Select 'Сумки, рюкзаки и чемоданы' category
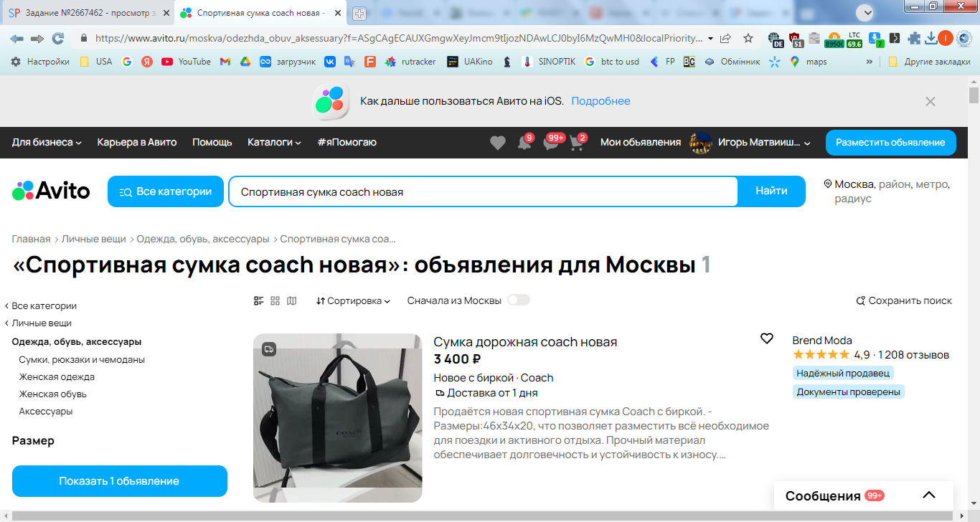 (x=82, y=360)
